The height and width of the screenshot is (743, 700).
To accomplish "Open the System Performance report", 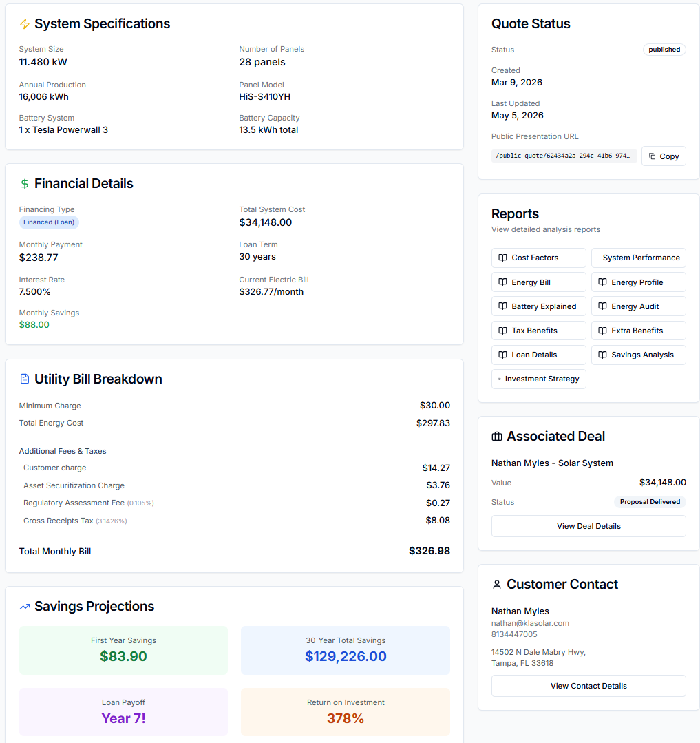I will pos(639,258).
